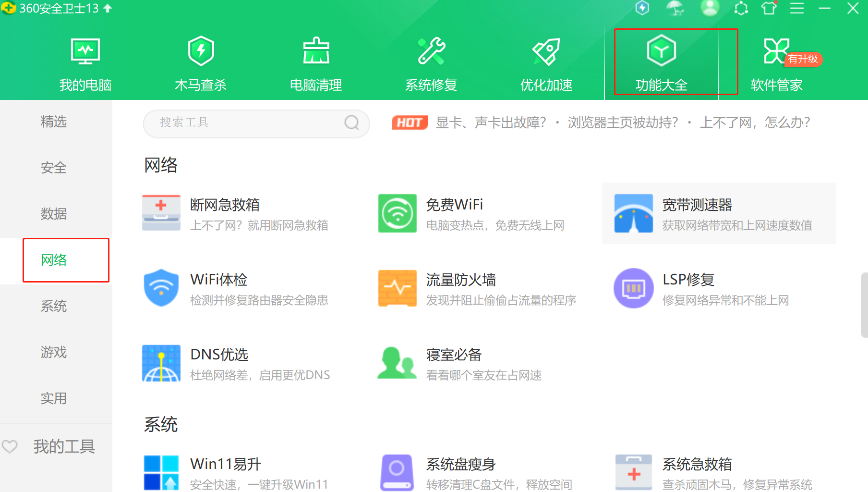Launch the 断网急救箱 tool icon
This screenshot has height=492, width=868.
click(x=161, y=213)
